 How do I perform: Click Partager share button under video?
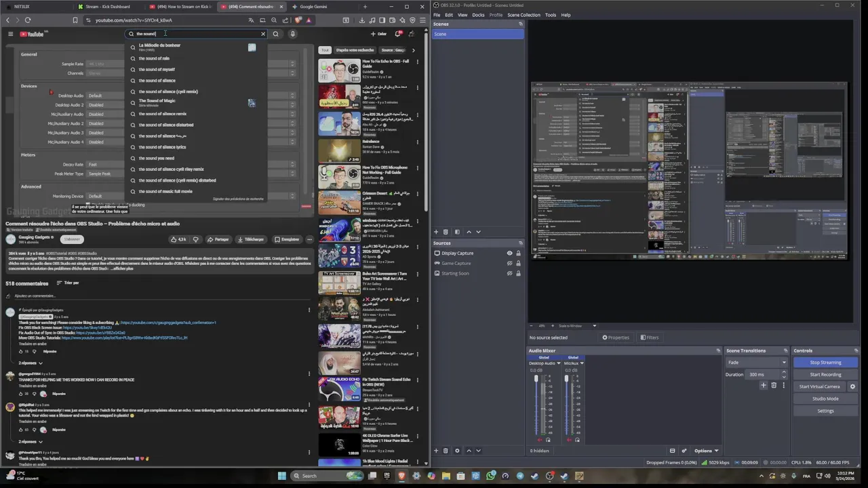(x=218, y=239)
